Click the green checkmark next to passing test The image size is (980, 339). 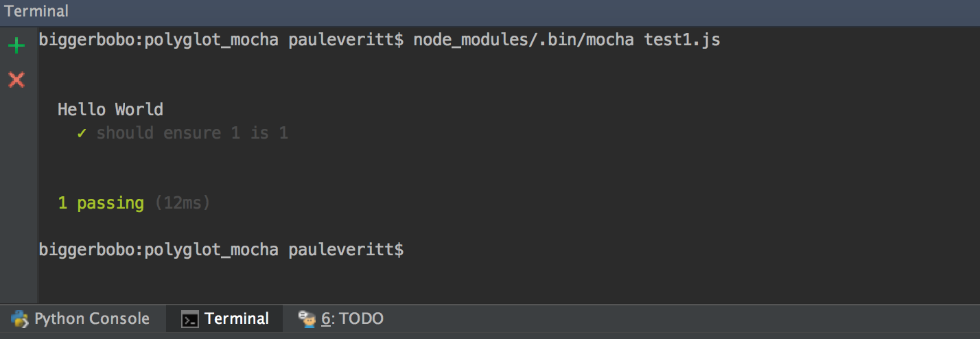click(81, 133)
